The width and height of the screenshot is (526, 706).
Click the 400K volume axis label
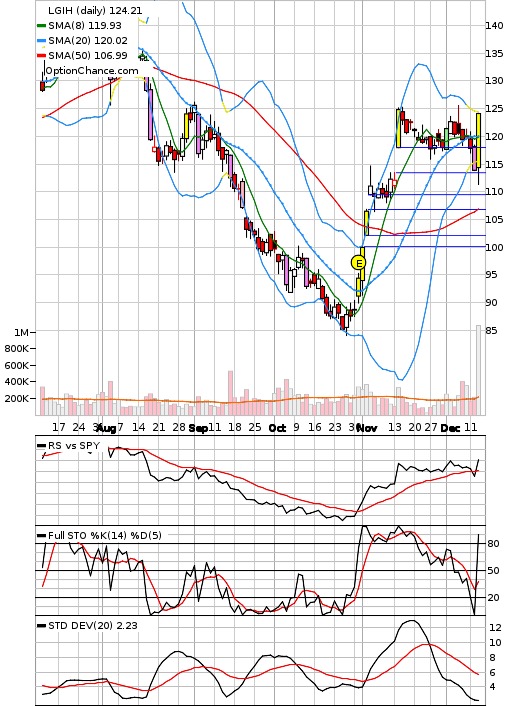pyautogui.click(x=17, y=382)
